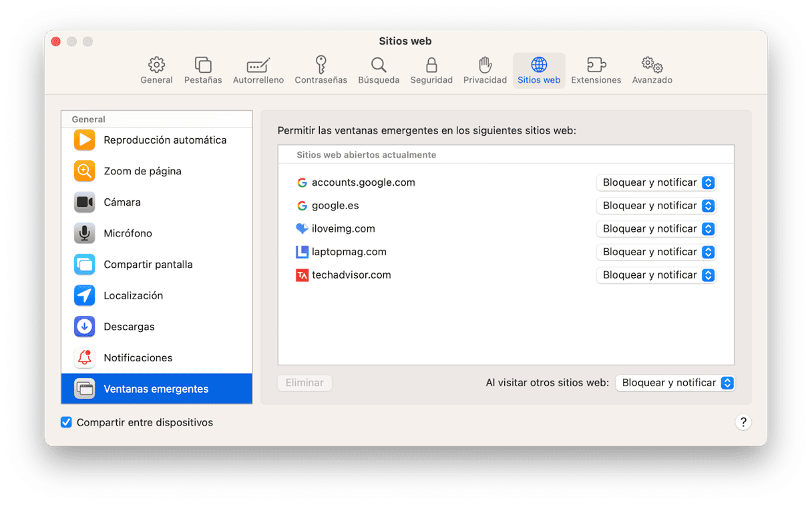Open the Autorrelleno preferences icon
This screenshot has width=812, height=505.
258,65
